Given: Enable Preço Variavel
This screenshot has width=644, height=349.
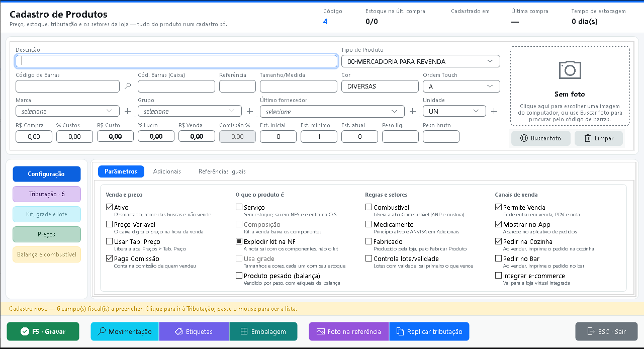Looking at the screenshot, I should (110, 224).
